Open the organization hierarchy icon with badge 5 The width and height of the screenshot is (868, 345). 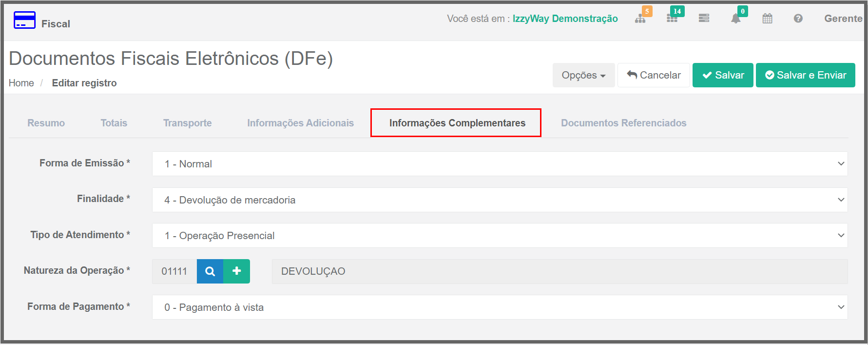(x=640, y=19)
